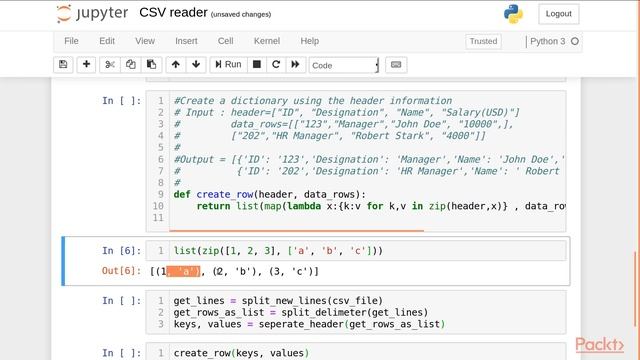Click the Logout button
This screenshot has width=640, height=360.
[558, 14]
